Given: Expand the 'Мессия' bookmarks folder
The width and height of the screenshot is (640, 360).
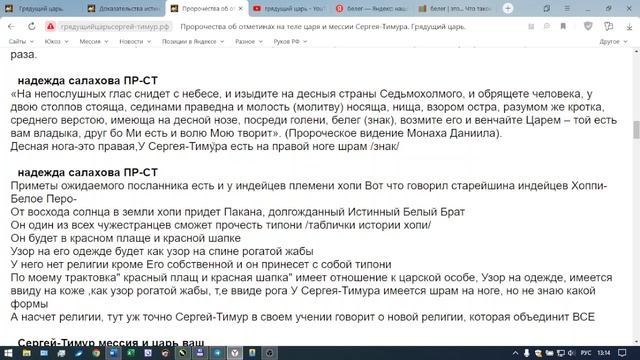Looking at the screenshot, I should click(93, 42).
